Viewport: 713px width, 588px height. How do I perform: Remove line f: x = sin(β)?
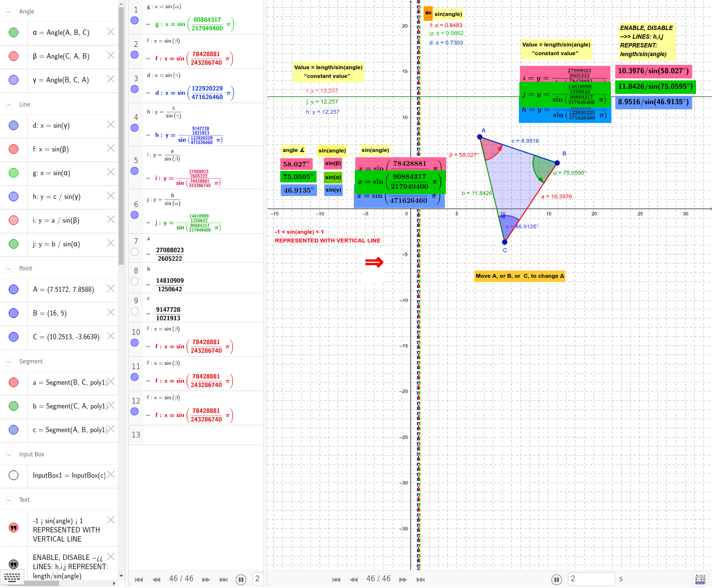[111, 149]
